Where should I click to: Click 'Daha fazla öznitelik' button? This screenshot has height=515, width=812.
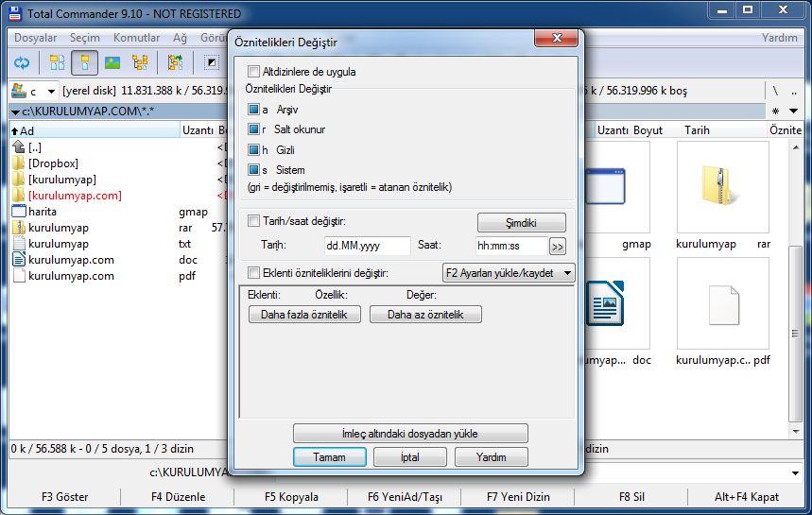(304, 314)
